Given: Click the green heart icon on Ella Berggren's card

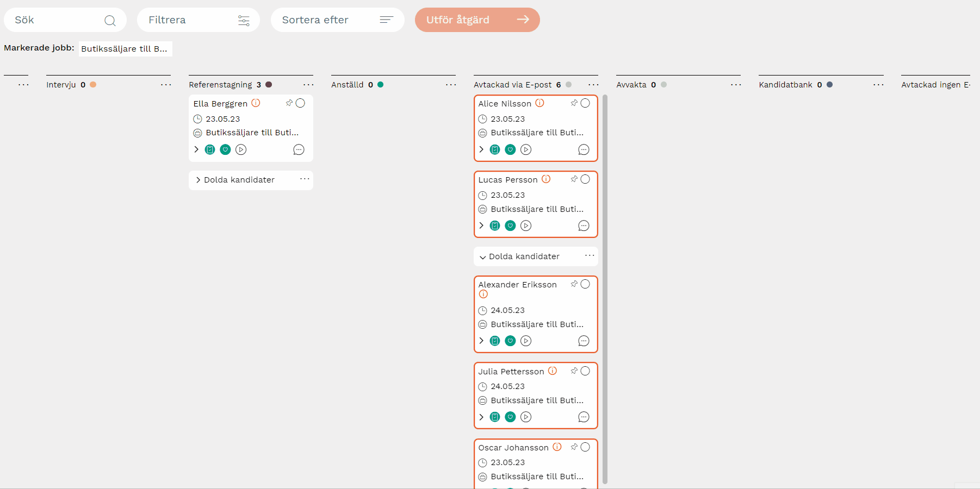Looking at the screenshot, I should [x=225, y=149].
